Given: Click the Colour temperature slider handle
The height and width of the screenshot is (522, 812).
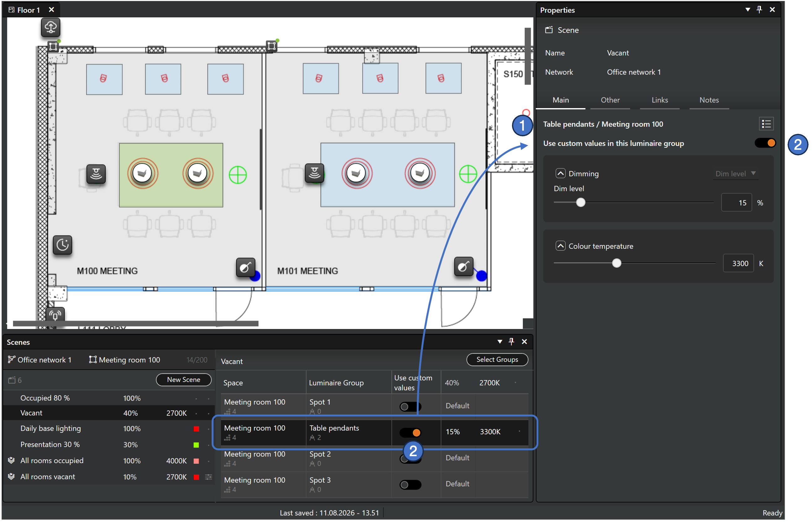Looking at the screenshot, I should [617, 264].
